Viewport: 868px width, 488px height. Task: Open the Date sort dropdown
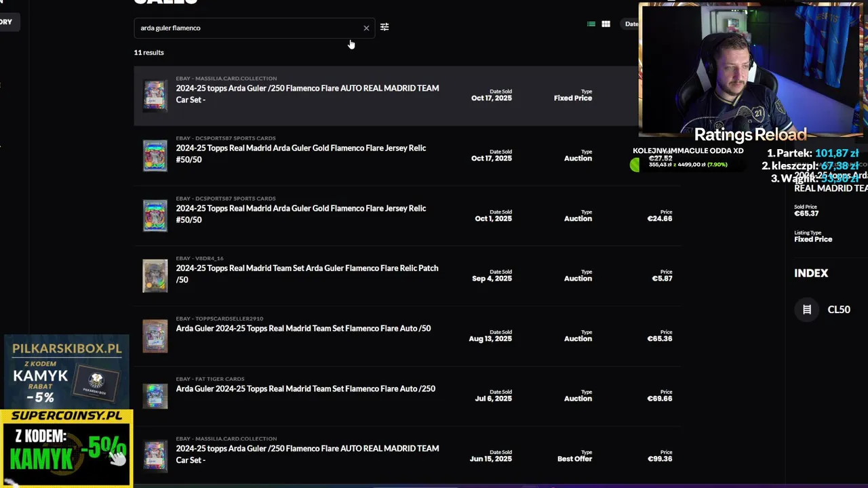point(631,24)
